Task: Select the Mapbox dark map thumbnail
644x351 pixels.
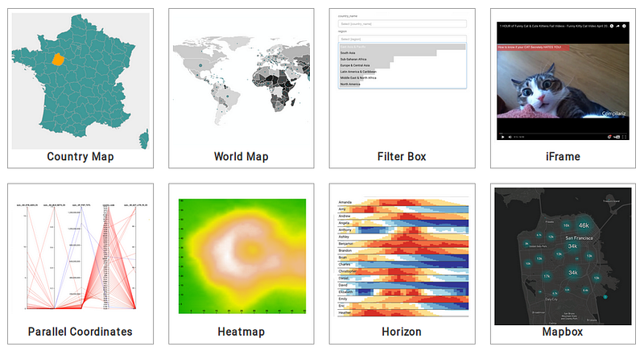Action: [563, 256]
